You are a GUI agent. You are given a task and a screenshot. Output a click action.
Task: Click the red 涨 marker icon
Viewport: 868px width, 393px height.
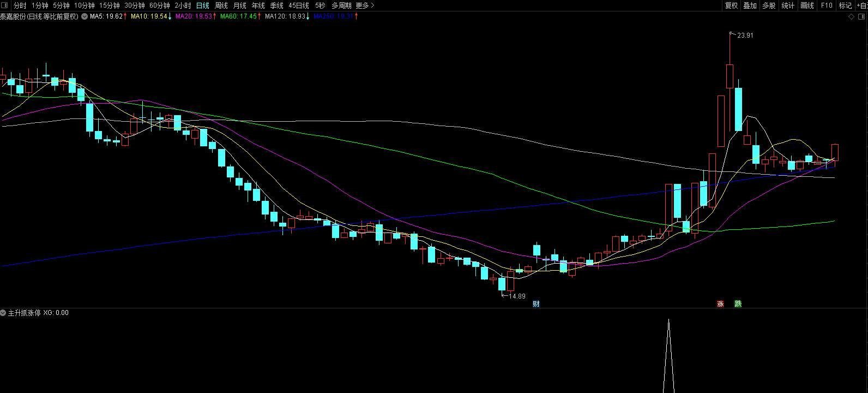pyautogui.click(x=720, y=304)
